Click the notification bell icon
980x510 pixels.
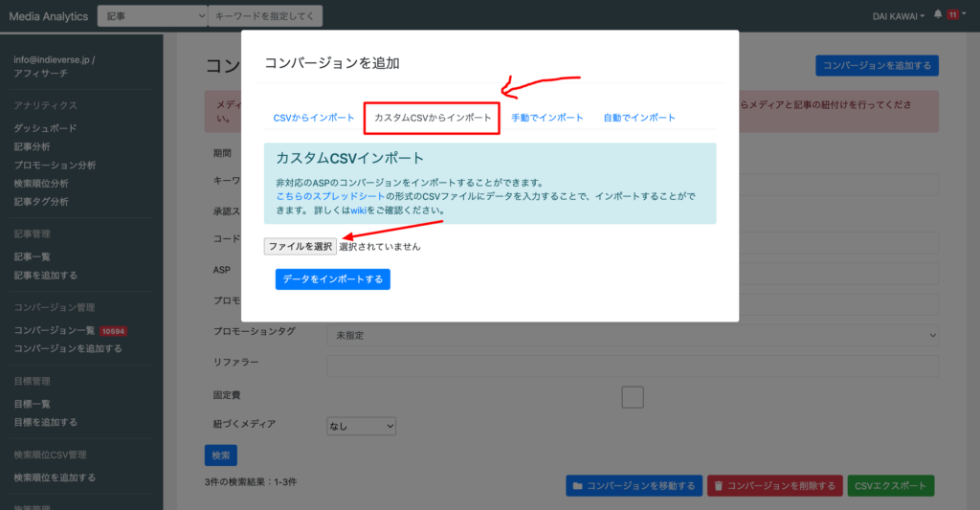[938, 14]
